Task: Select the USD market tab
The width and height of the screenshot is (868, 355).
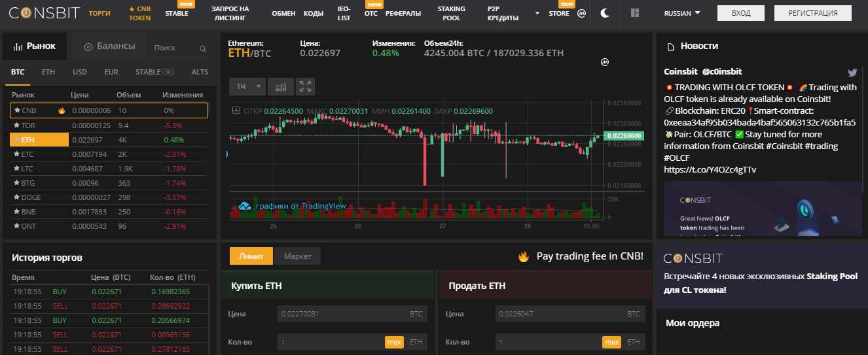Action: pos(80,72)
